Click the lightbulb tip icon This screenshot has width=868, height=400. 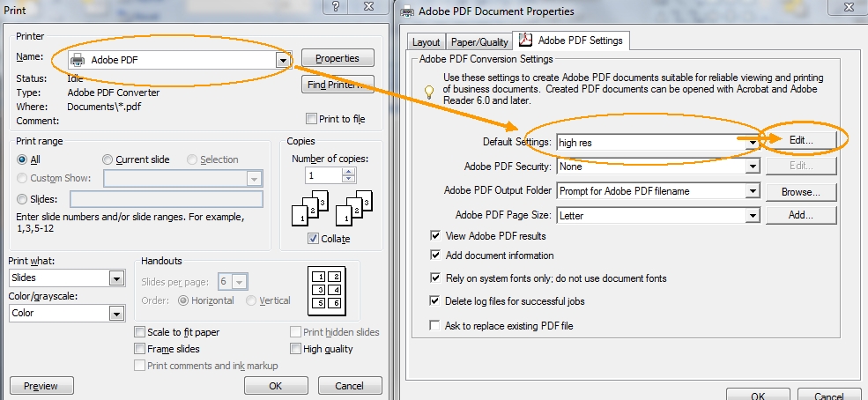click(x=429, y=90)
